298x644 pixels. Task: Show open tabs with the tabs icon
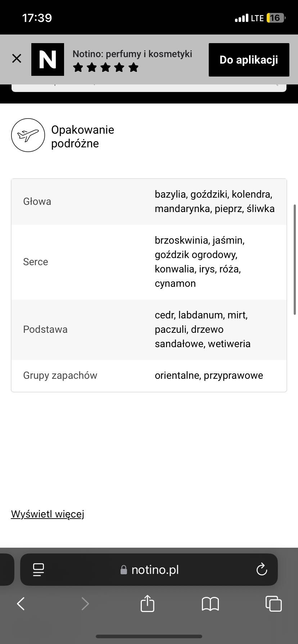tap(274, 603)
